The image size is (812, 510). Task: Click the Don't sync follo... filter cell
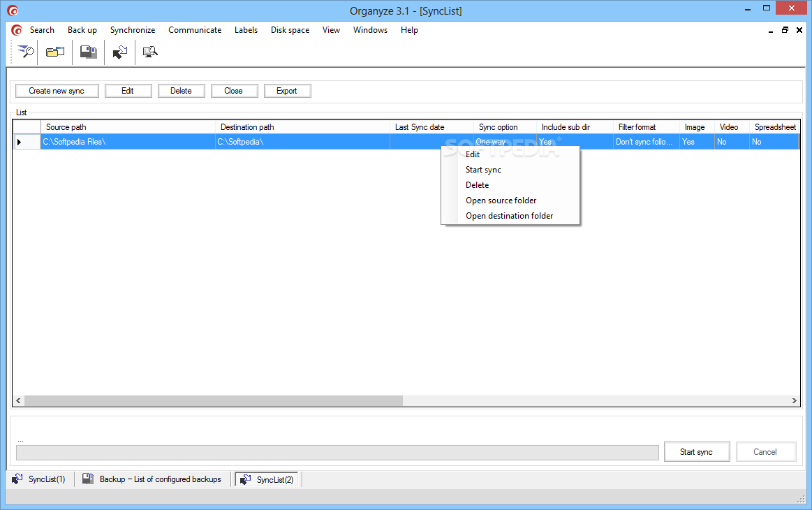tap(647, 142)
